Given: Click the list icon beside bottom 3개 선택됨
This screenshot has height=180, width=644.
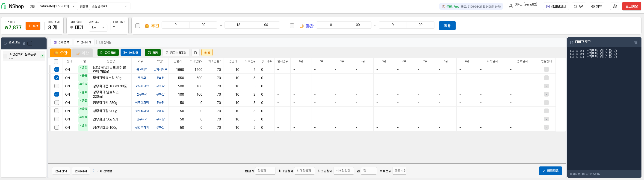Looking at the screenshot, I should [94, 171].
